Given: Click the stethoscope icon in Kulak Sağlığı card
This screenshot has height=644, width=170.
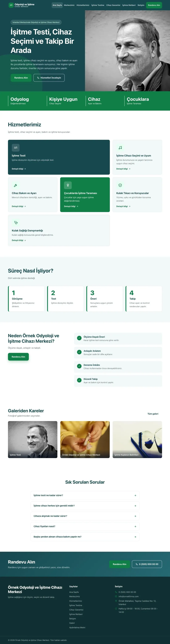Looking at the screenshot, I should [15, 222].
